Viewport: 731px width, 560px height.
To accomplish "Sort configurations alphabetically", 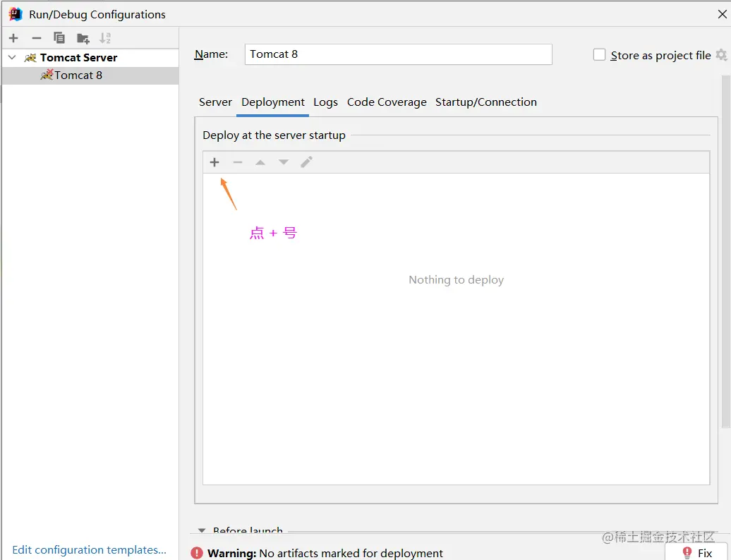I will (x=105, y=38).
